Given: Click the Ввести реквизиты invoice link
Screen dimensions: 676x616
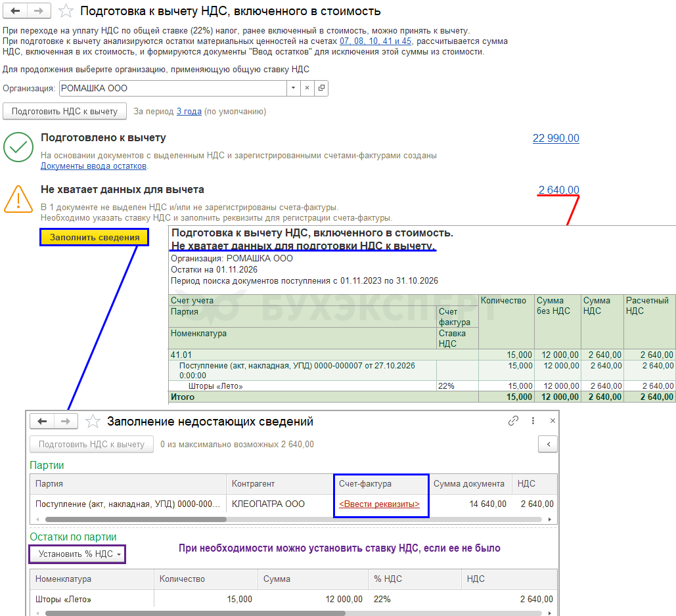Looking at the screenshot, I should (x=379, y=504).
